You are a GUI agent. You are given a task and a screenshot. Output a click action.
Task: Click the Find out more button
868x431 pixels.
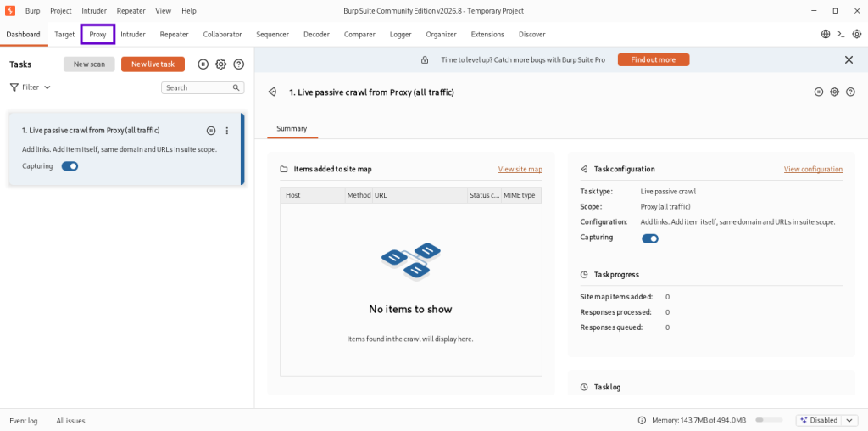pos(654,60)
